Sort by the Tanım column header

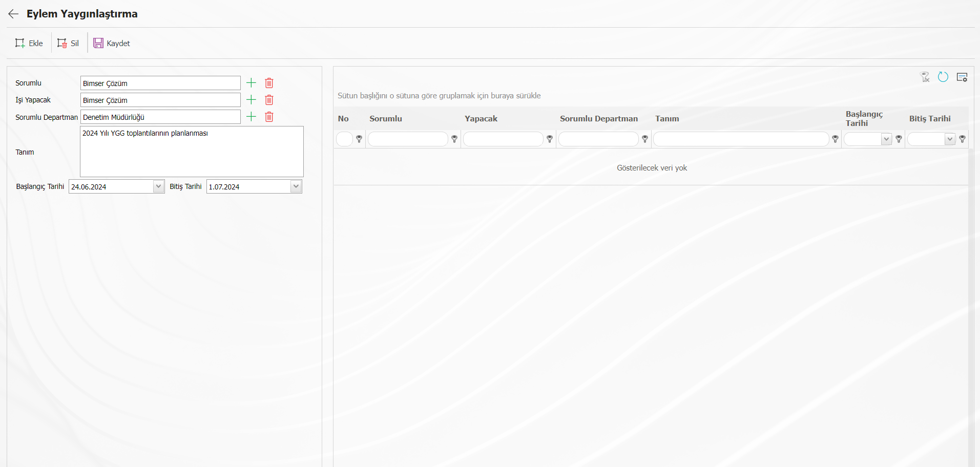click(667, 118)
